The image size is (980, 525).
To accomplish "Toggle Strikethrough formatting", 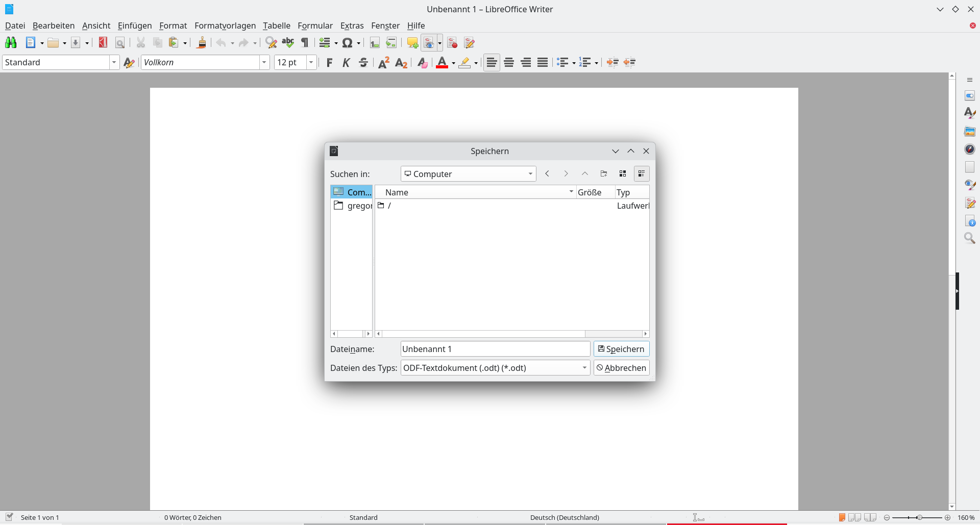I will (363, 62).
